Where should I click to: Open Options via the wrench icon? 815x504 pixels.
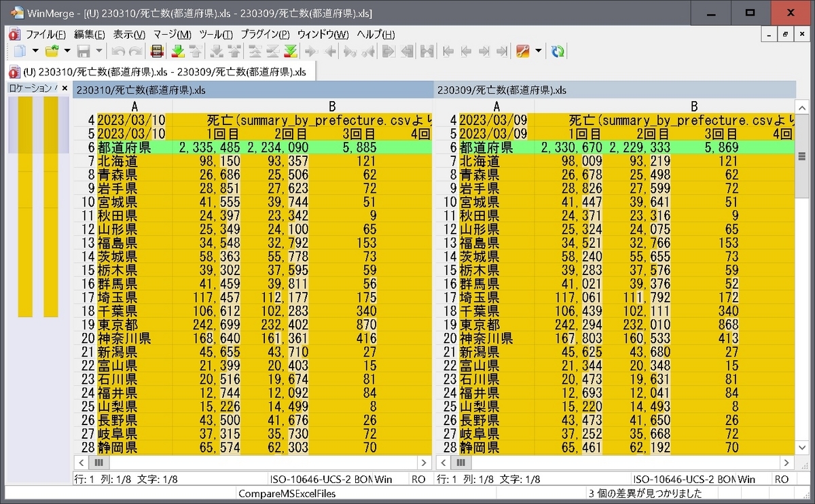click(522, 51)
